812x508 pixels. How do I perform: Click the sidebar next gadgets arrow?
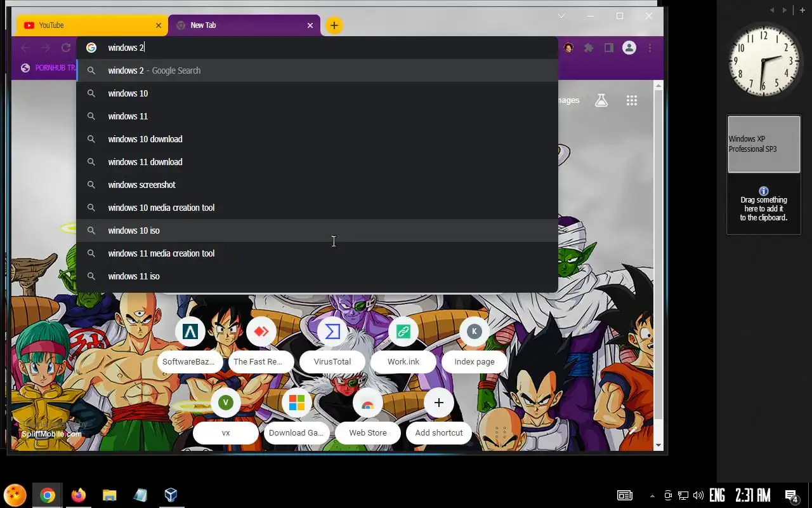click(x=785, y=10)
